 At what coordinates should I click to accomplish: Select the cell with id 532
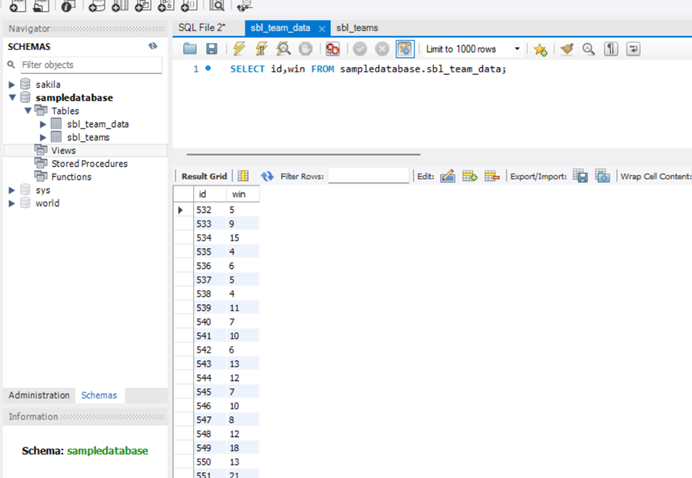210,210
